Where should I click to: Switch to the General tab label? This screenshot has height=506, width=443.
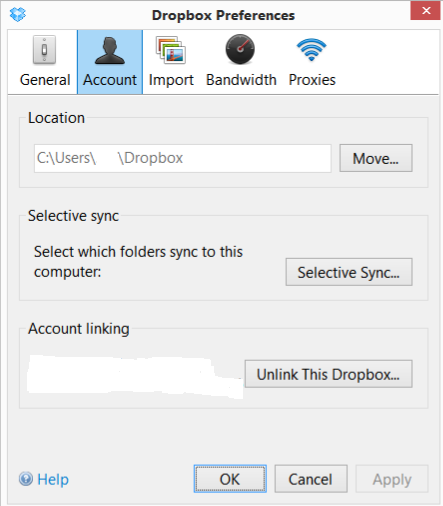(45, 80)
